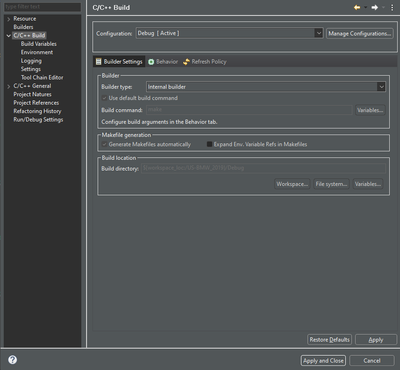Click the Apply and Close button

tap(323, 361)
